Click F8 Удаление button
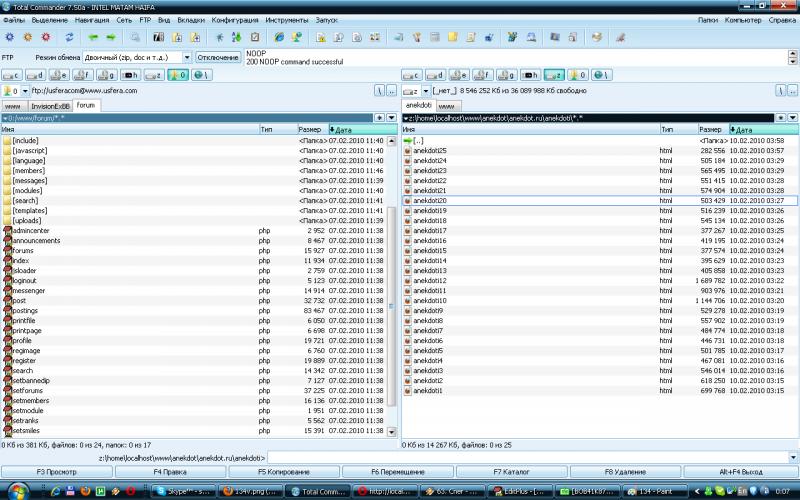 pyautogui.click(x=626, y=472)
